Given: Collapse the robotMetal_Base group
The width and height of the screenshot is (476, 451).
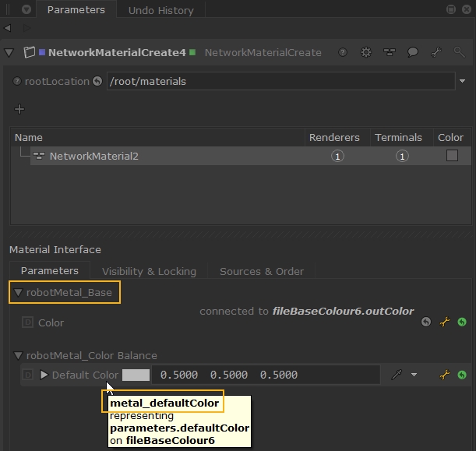Looking at the screenshot, I should click(x=17, y=293).
